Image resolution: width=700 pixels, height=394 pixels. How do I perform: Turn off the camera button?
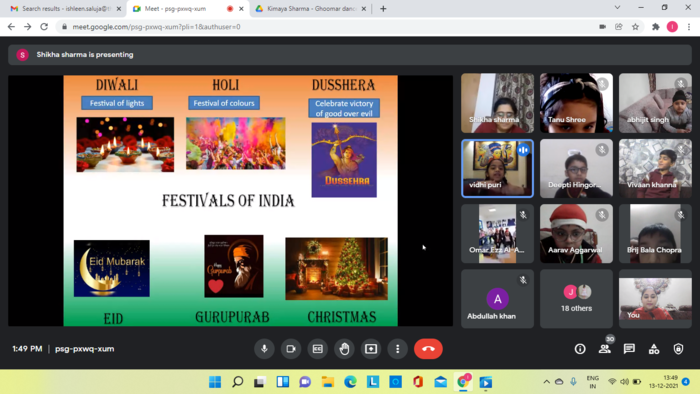point(291,348)
